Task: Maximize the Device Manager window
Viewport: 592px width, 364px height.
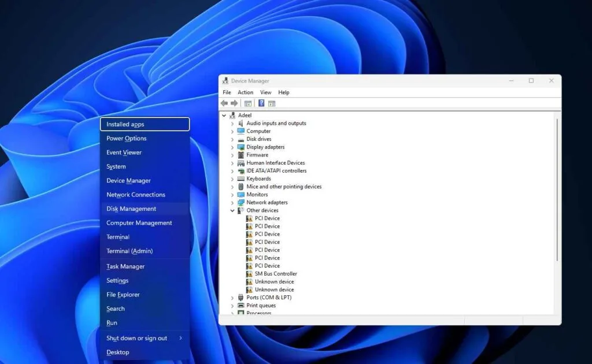Action: pos(531,81)
